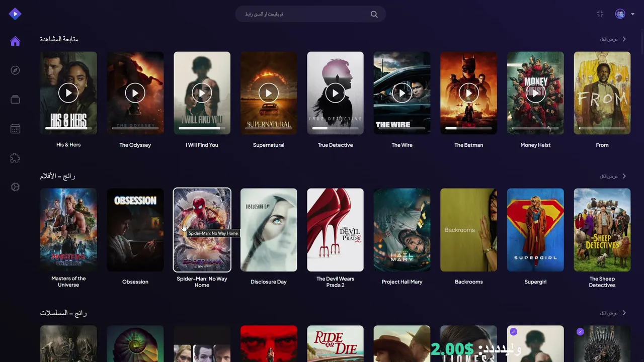
Task: Select the Disclosure Day title link
Action: point(269,282)
